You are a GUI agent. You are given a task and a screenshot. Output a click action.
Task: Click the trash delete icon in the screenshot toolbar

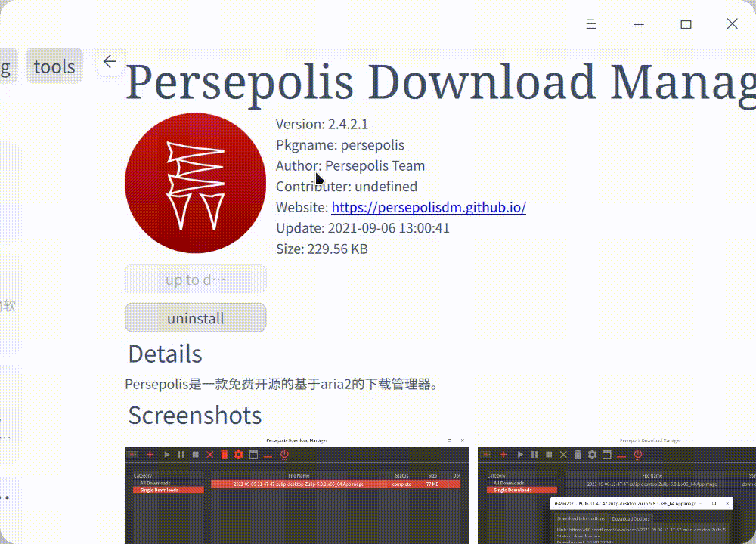pos(224,454)
